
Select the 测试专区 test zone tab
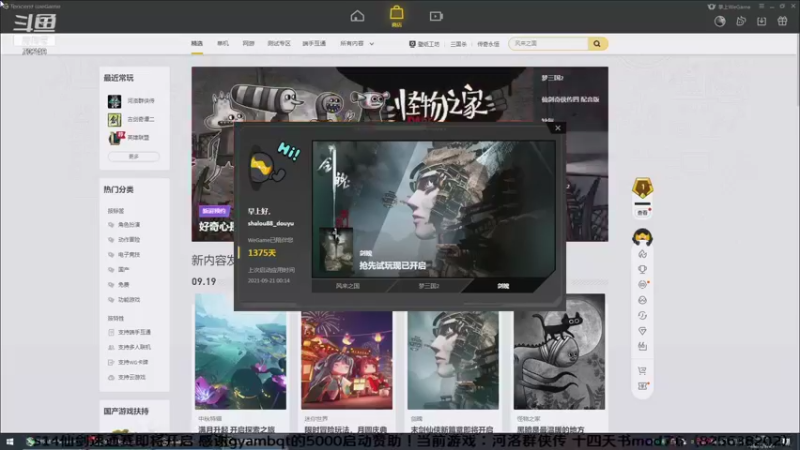[x=279, y=44]
